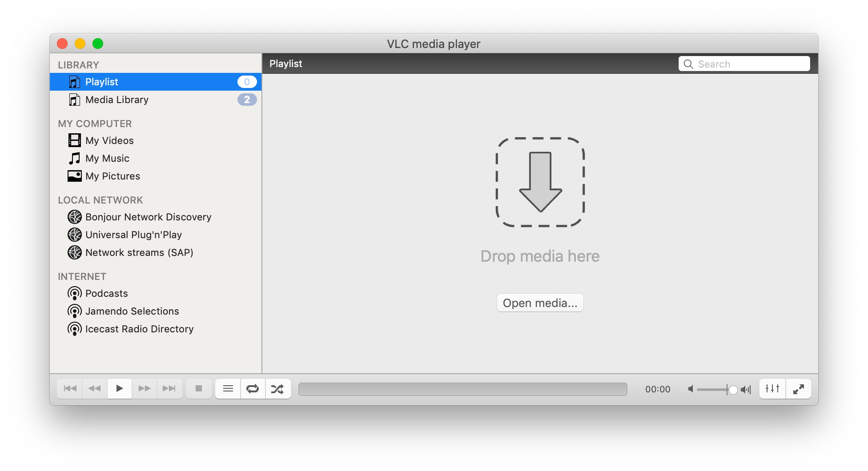This screenshot has width=868, height=471.
Task: Open Podcasts in the Internet section
Action: 107,294
